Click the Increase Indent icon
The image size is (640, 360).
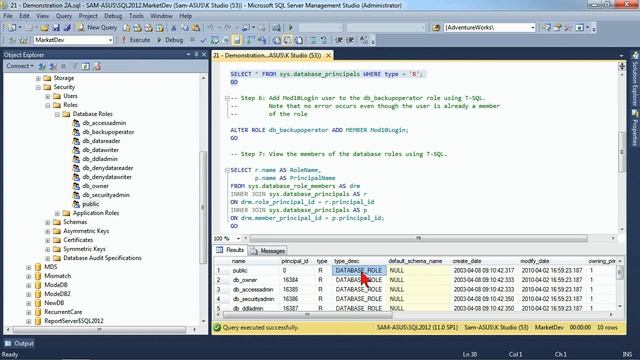pos(350,40)
